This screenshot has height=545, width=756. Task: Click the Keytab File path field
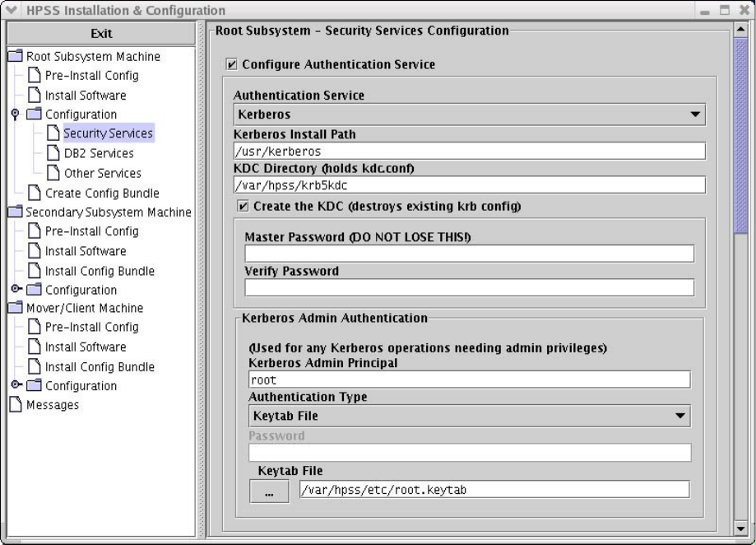click(494, 490)
